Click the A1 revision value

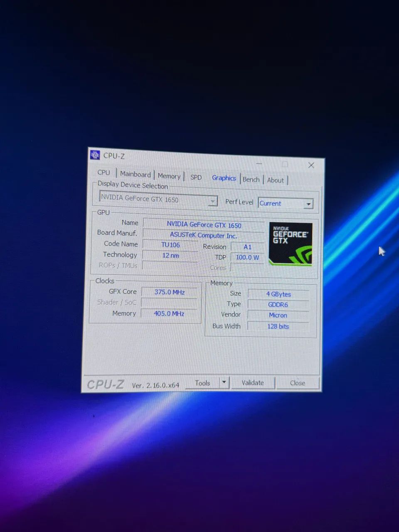pos(247,247)
